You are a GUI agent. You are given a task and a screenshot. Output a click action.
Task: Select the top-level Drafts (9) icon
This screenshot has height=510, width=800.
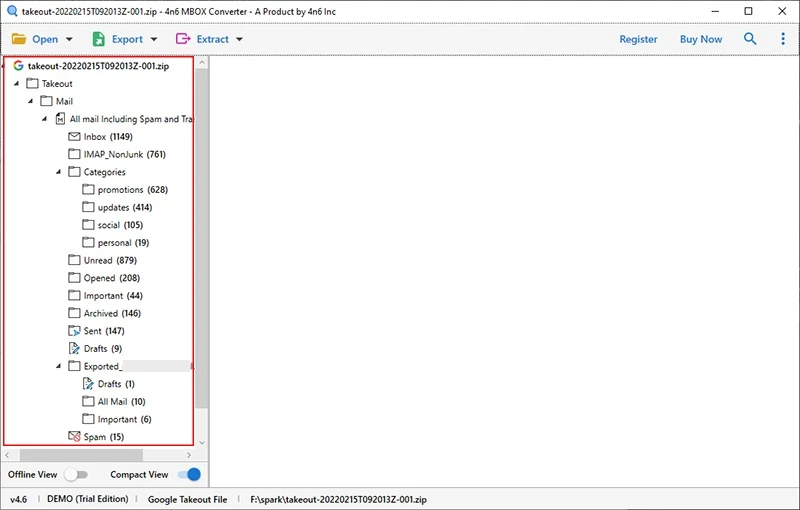point(74,349)
